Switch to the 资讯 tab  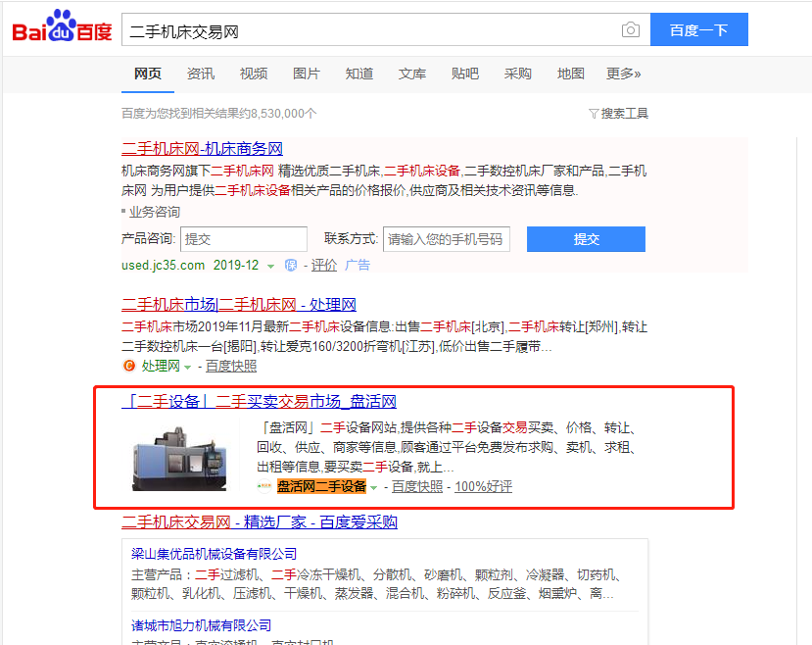coord(201,74)
